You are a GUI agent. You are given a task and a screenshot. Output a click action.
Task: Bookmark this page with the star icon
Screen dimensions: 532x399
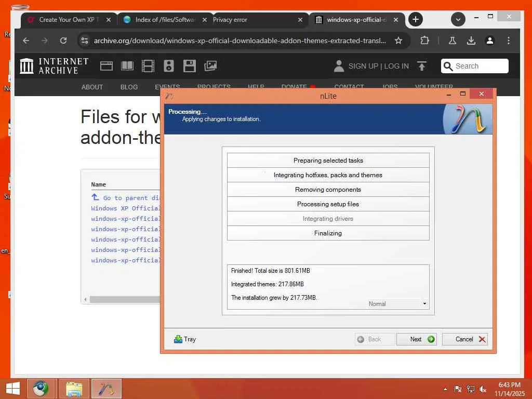(x=398, y=41)
